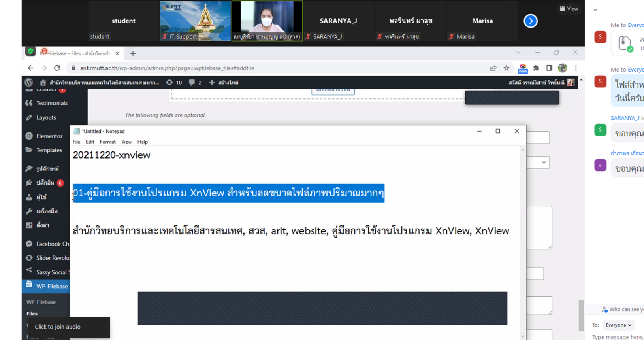Collapse the Zoom chat panel chevron
Image resolution: width=644 pixels, height=340 pixels.
(595, 10)
